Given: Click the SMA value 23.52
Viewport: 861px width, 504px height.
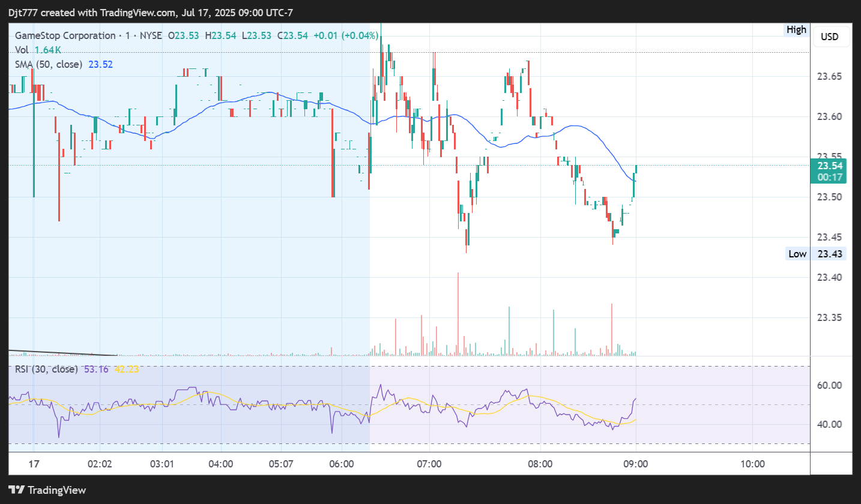Looking at the screenshot, I should (x=101, y=64).
